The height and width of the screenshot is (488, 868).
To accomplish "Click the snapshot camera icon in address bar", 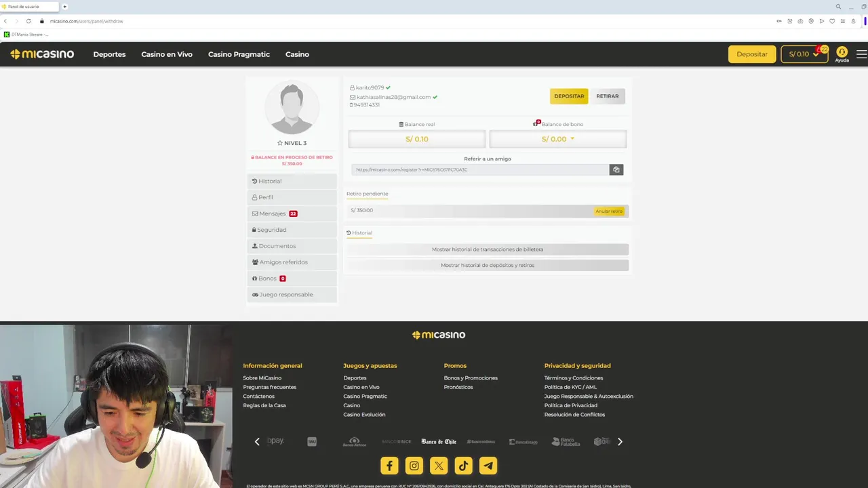I will [800, 21].
